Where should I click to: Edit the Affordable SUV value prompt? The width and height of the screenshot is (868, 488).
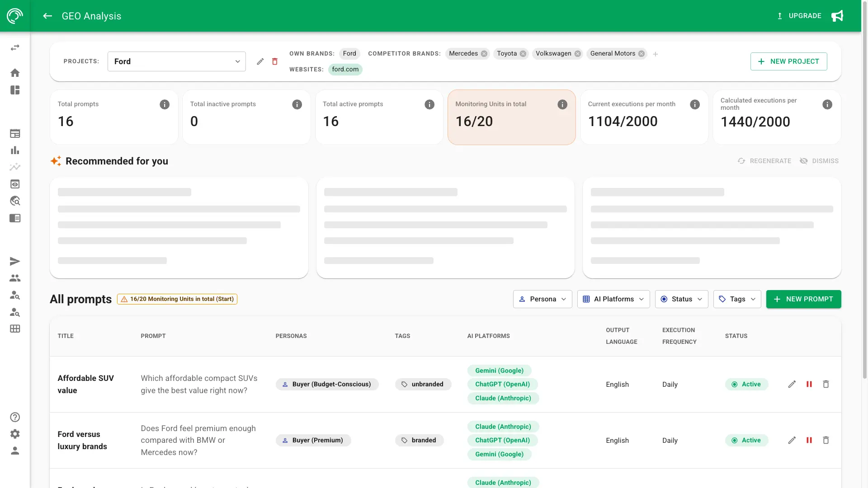pos(792,384)
